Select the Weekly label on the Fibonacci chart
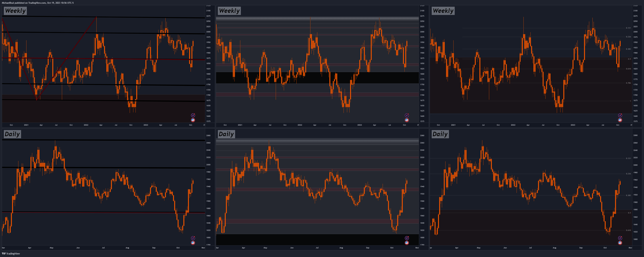The image size is (644, 257). click(x=443, y=11)
